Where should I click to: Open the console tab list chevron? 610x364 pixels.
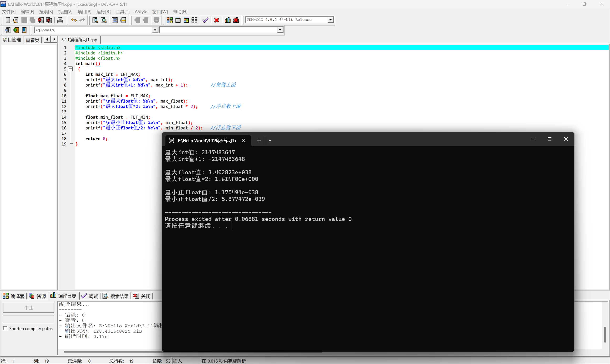pyautogui.click(x=270, y=140)
